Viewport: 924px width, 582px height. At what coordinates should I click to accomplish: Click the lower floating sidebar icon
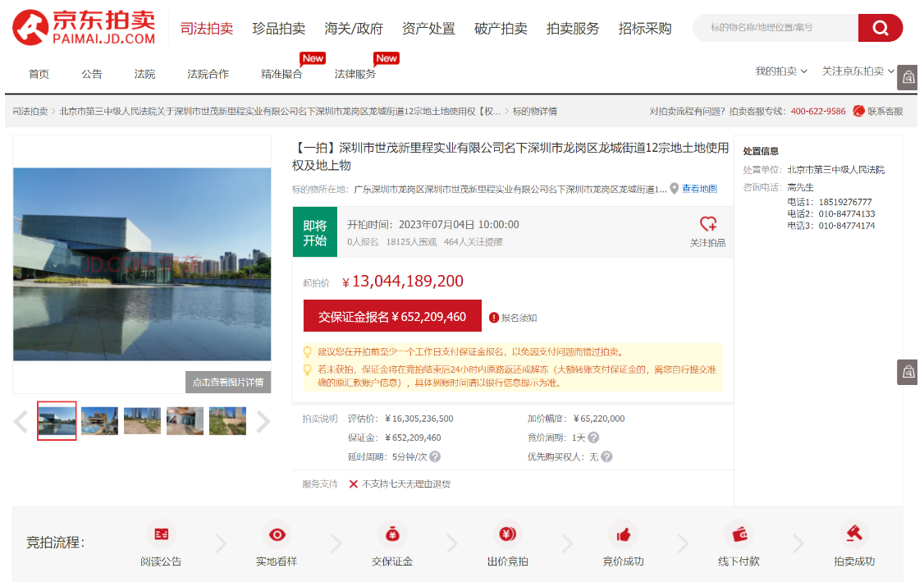click(x=908, y=372)
